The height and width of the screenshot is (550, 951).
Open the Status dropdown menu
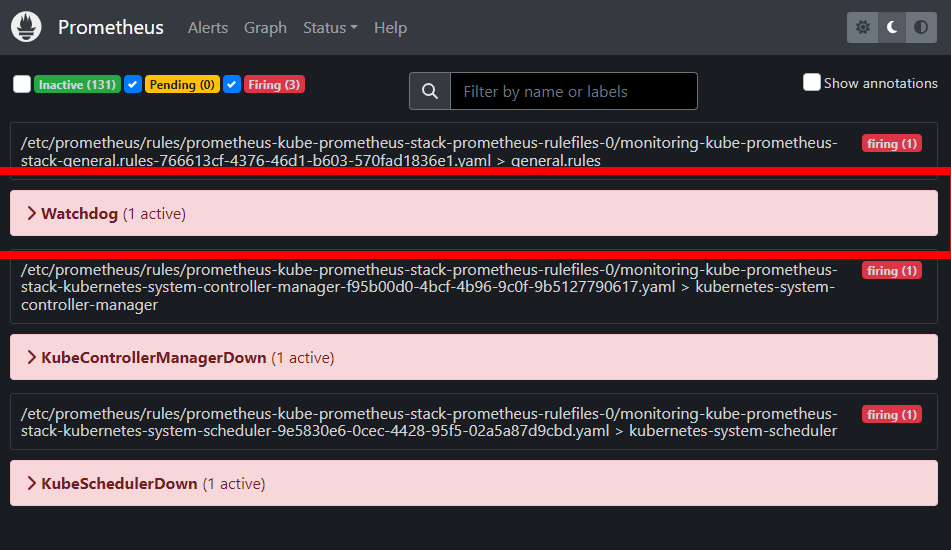[x=330, y=28]
